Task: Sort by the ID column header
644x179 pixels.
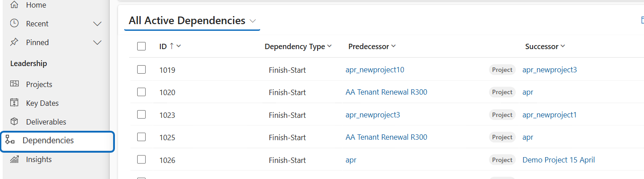Action: tap(163, 46)
